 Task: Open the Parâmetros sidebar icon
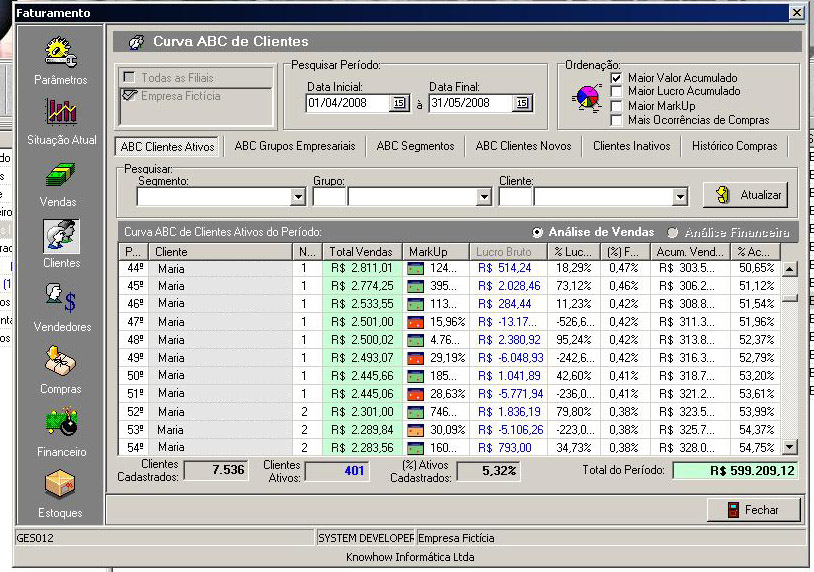(x=60, y=52)
